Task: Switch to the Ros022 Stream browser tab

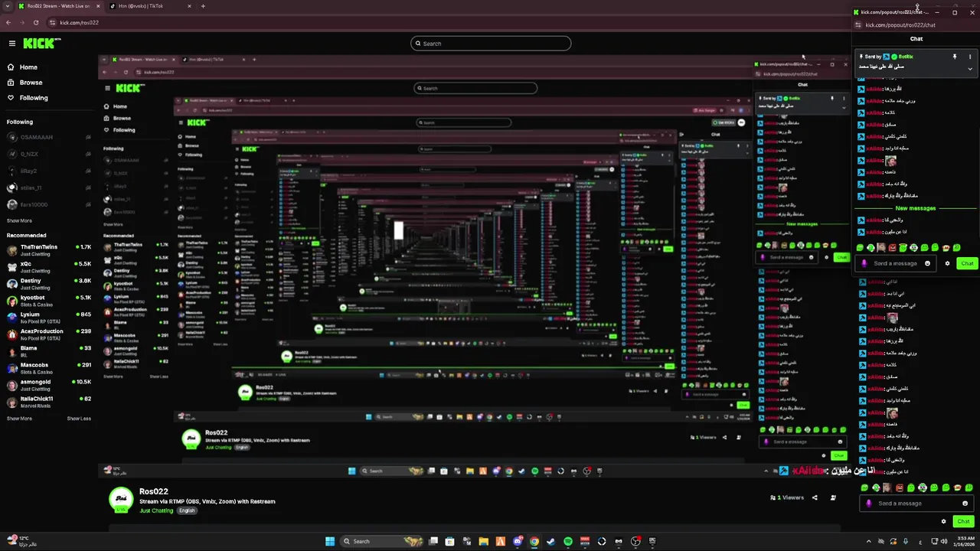Action: click(58, 6)
